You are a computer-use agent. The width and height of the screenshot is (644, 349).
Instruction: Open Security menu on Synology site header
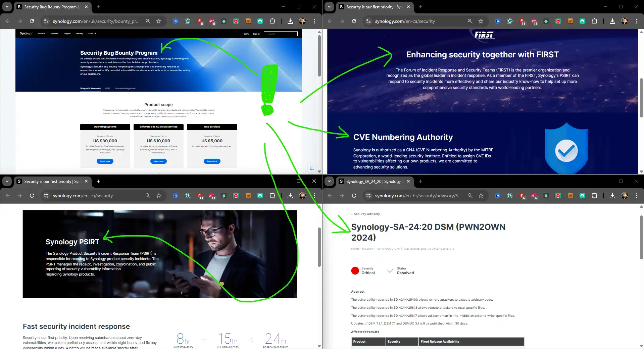coord(79,34)
